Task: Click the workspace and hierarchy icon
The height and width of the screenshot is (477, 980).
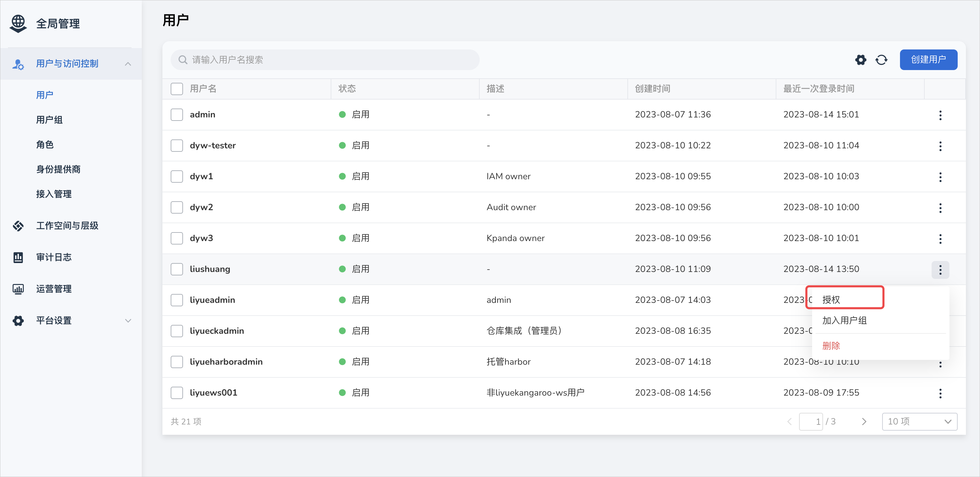Action: tap(18, 226)
